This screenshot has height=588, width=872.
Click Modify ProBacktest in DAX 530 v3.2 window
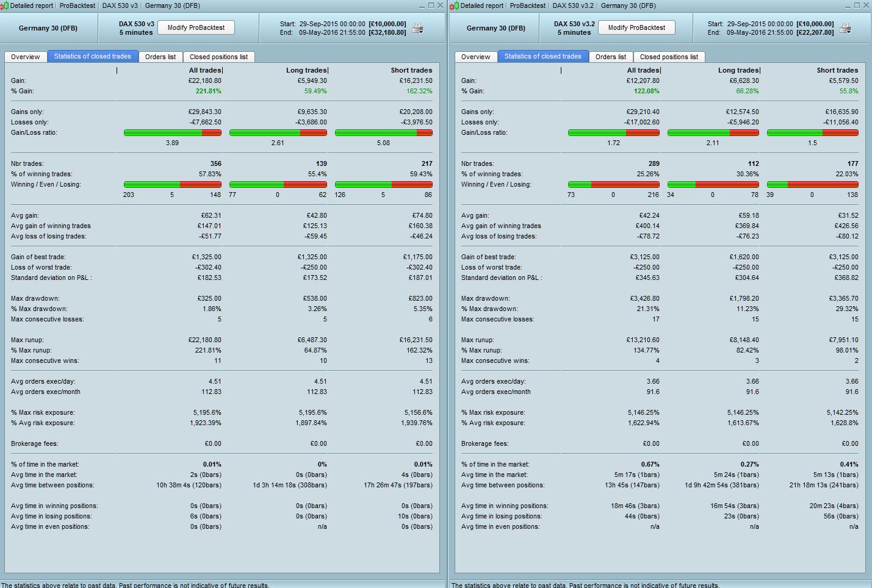coord(636,27)
